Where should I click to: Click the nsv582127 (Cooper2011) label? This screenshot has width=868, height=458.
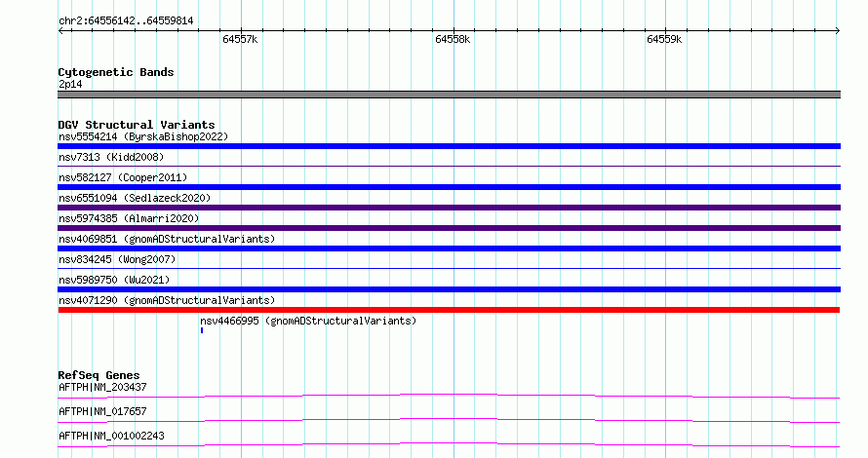pyautogui.click(x=123, y=177)
